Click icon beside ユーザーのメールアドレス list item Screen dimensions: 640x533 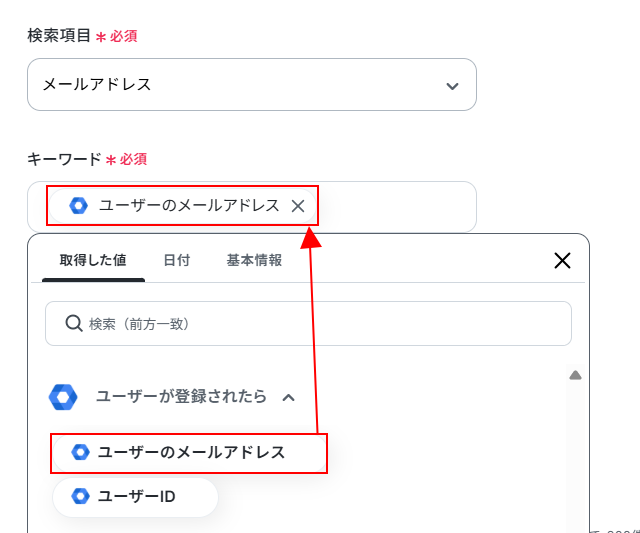(x=80, y=452)
